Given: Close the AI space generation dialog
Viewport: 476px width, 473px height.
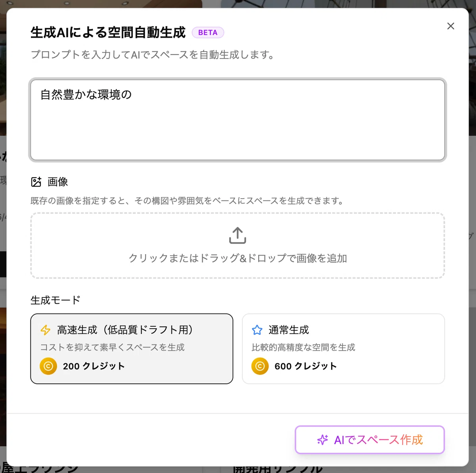Looking at the screenshot, I should coord(451,26).
